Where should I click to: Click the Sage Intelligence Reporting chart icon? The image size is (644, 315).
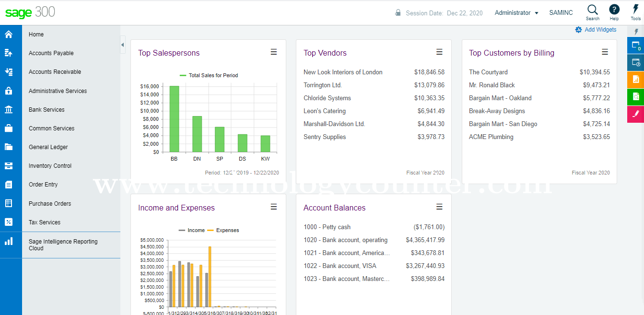point(9,241)
